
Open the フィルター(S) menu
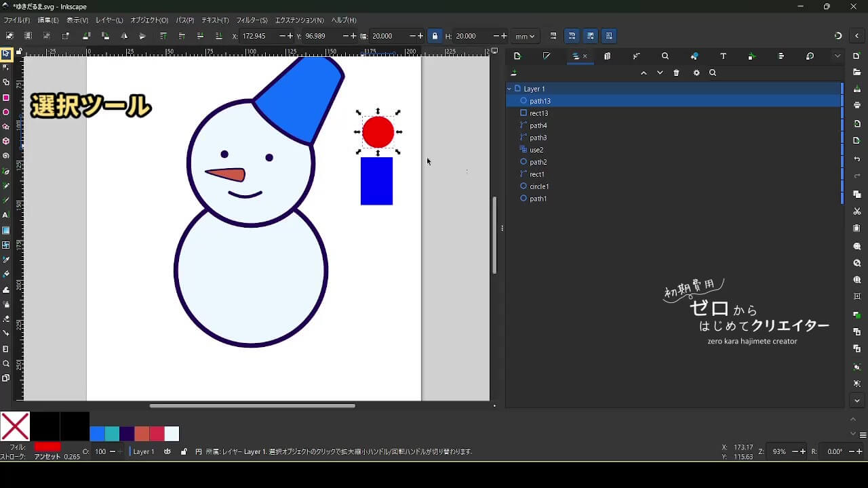pos(252,20)
